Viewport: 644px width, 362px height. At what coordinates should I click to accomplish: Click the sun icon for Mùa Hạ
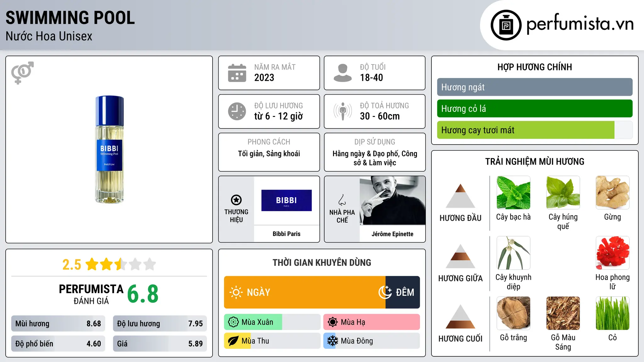click(333, 322)
